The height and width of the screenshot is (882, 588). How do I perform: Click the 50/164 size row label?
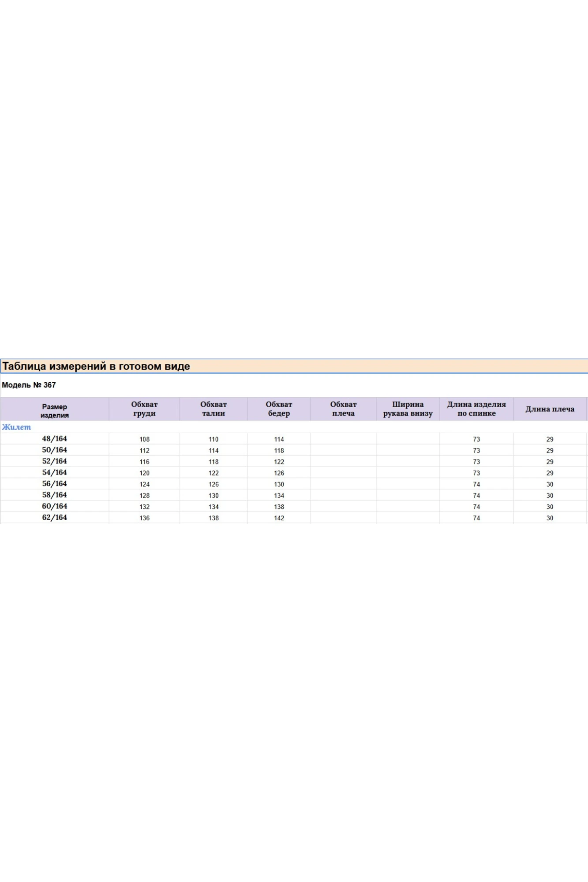[x=55, y=450]
